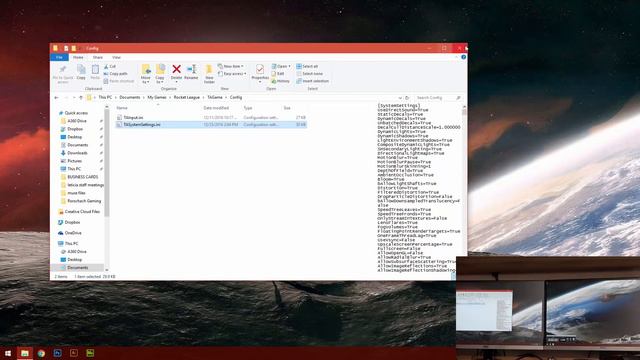Show file History
The image size is (640, 360).
(280, 81)
